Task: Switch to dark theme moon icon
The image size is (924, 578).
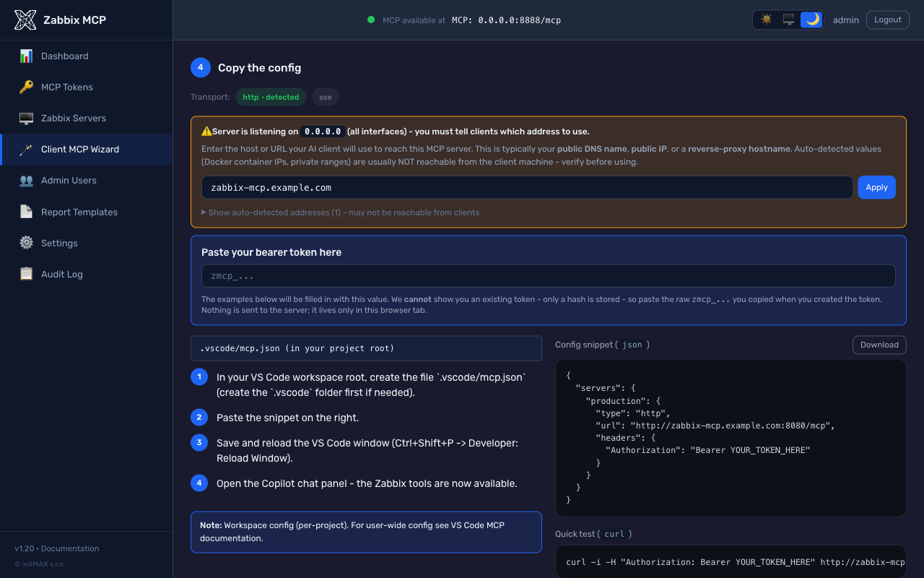Action: point(812,20)
